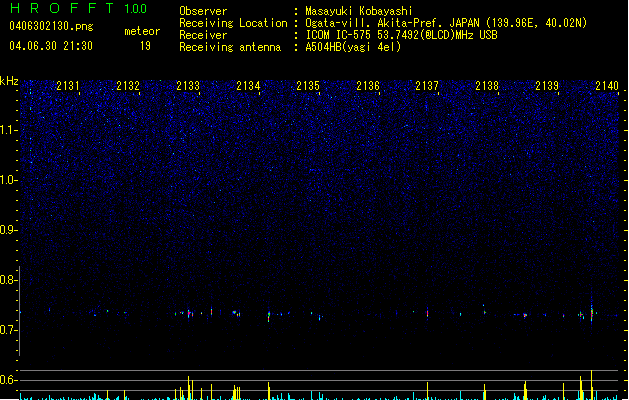Image resolution: width=629 pixels, height=400 pixels.
Task: Select the filename 0406302130.png
Action: (x=51, y=26)
